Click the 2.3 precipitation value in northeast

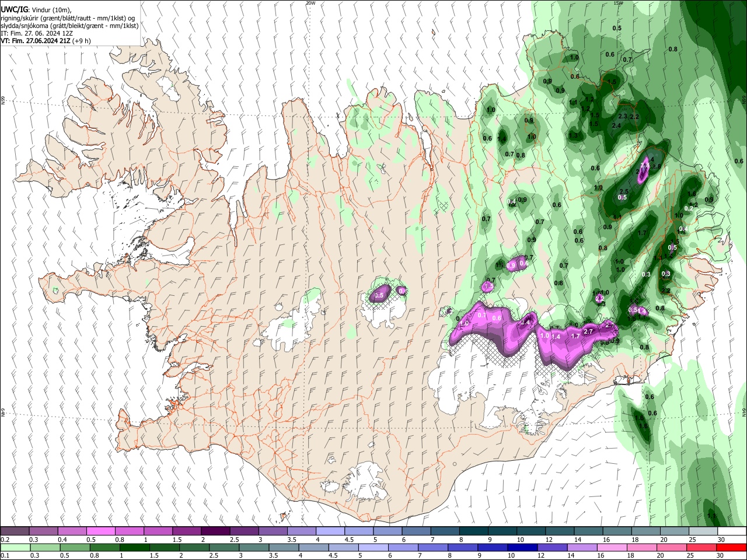(x=623, y=117)
